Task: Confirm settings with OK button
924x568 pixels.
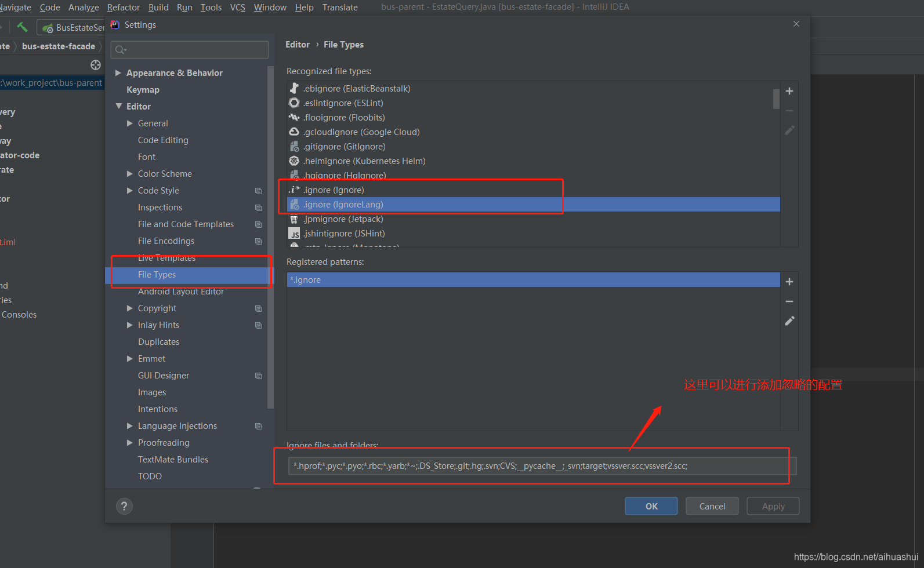Action: click(651, 506)
